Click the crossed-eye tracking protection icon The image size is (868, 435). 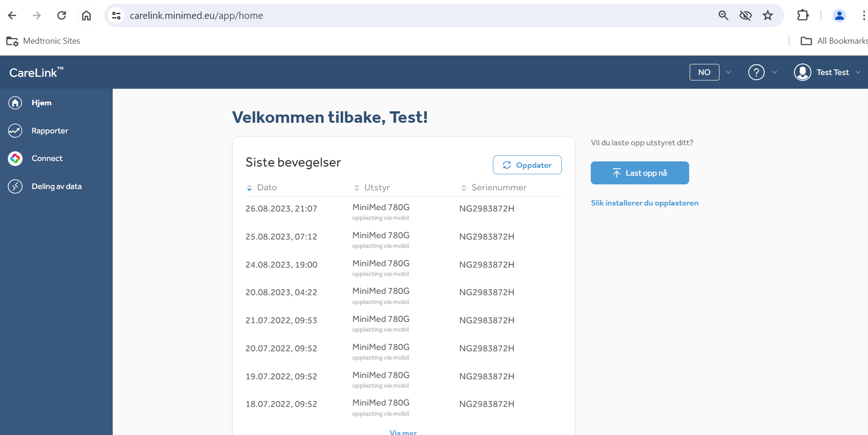[x=745, y=16]
